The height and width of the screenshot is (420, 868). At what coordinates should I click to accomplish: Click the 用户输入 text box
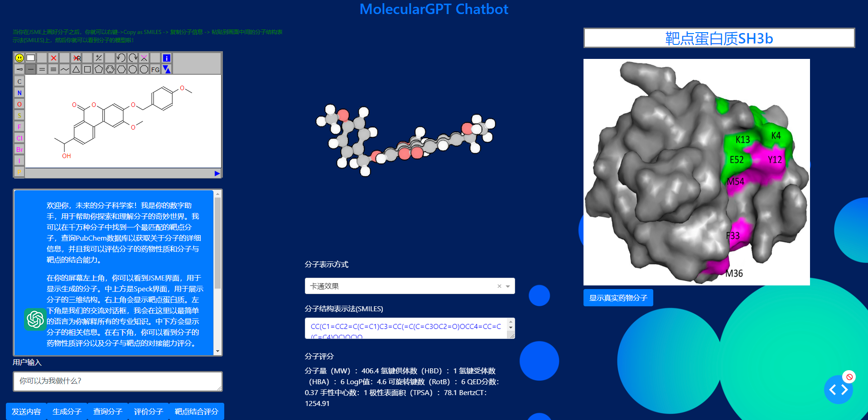(x=118, y=381)
